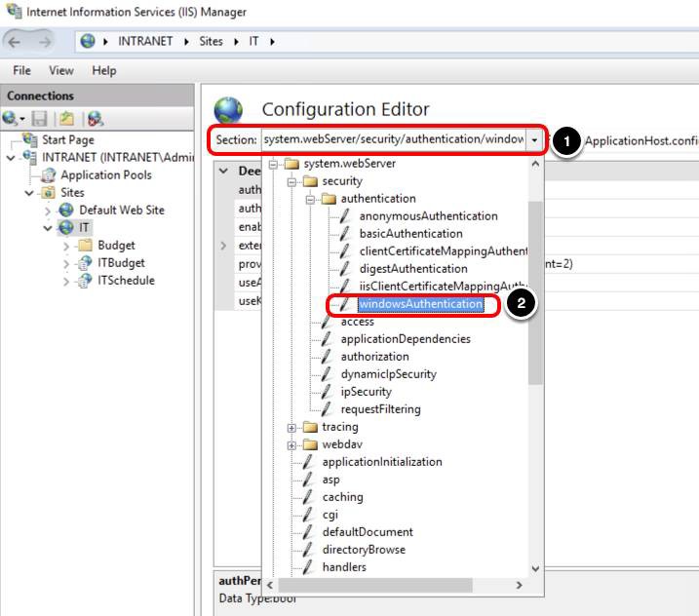Image resolution: width=699 pixels, height=616 pixels.
Task: Click dropdown list scroll down arrow
Action: point(535,569)
